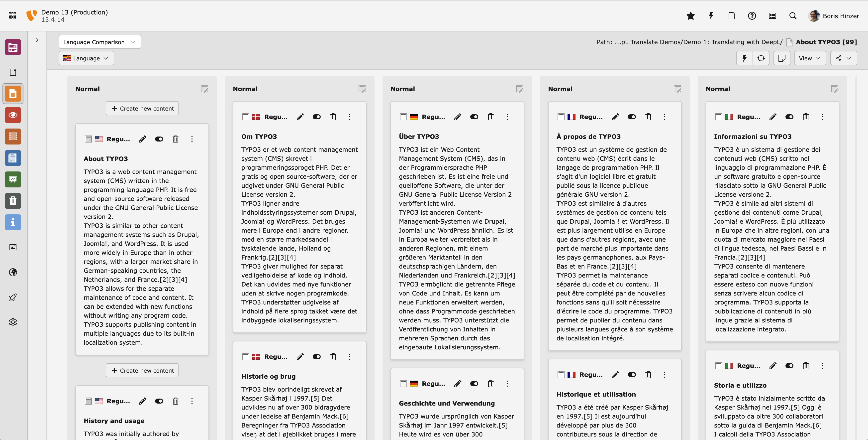
Task: Open the module menu grid icon
Action: click(x=12, y=15)
